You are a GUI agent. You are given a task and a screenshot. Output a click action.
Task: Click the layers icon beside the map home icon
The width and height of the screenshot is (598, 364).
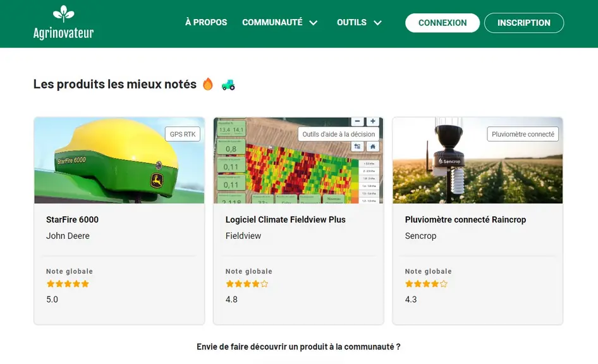point(357,147)
